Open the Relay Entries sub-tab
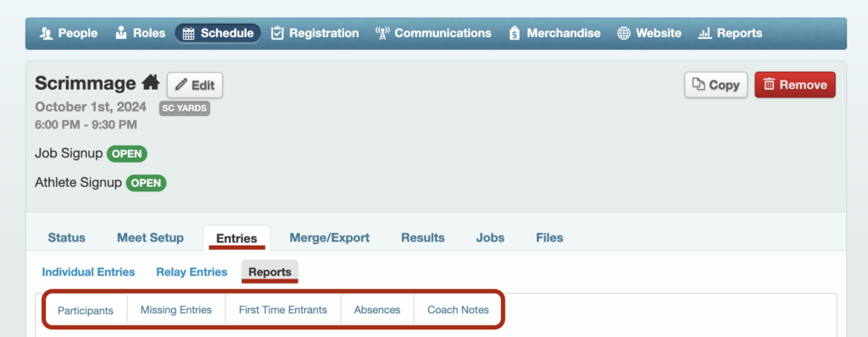Image resolution: width=868 pixels, height=337 pixels. 192,273
